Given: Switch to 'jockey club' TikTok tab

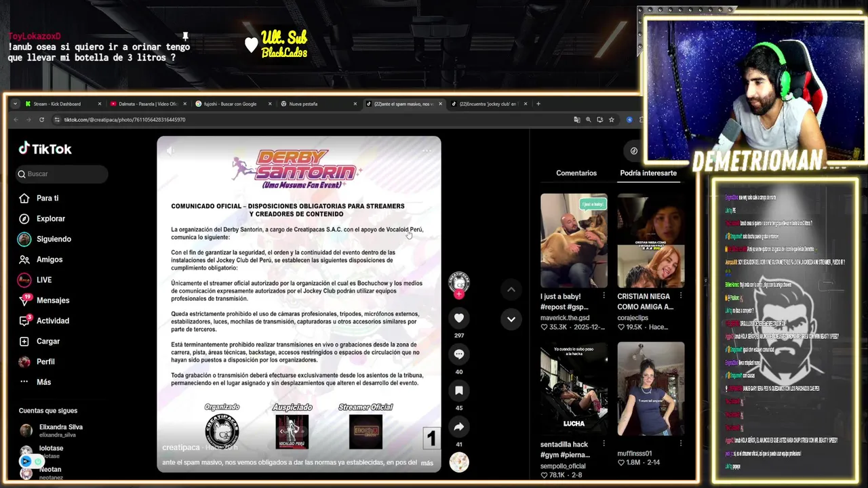Looking at the screenshot, I should pyautogui.click(x=488, y=104).
